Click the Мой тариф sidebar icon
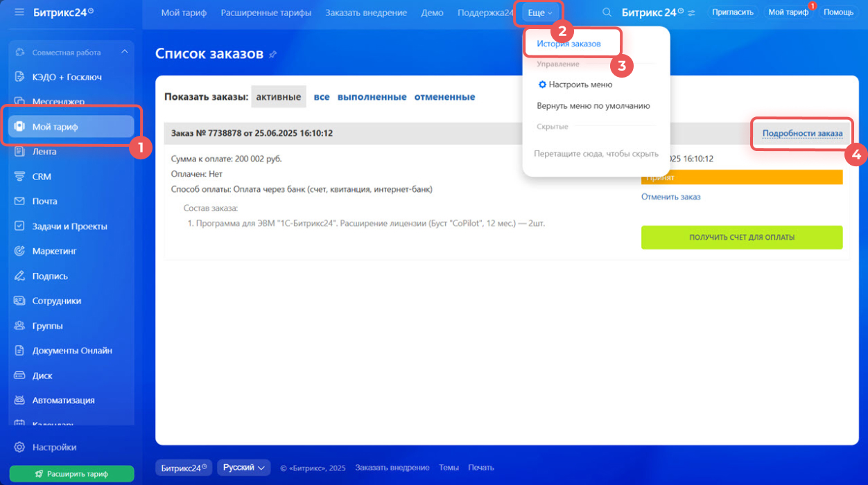 pyautogui.click(x=20, y=127)
